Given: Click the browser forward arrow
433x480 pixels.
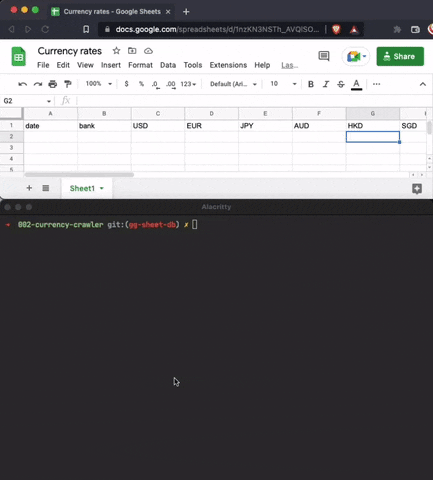Looking at the screenshot, I should tap(28, 29).
